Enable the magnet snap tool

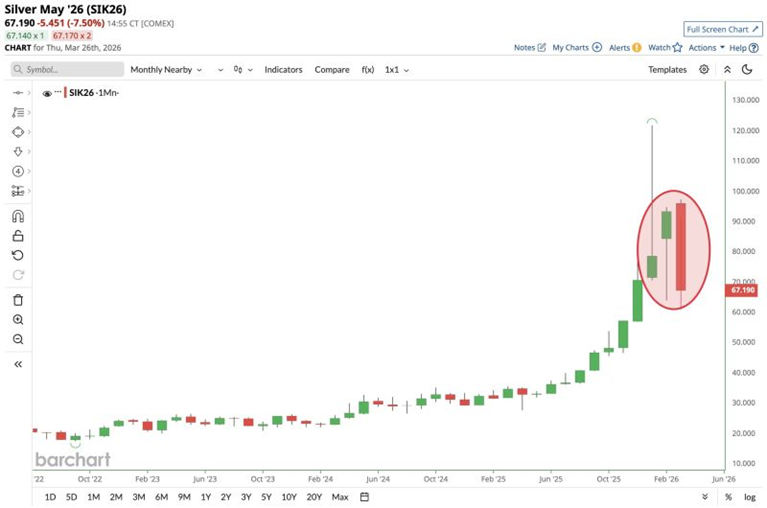18,216
